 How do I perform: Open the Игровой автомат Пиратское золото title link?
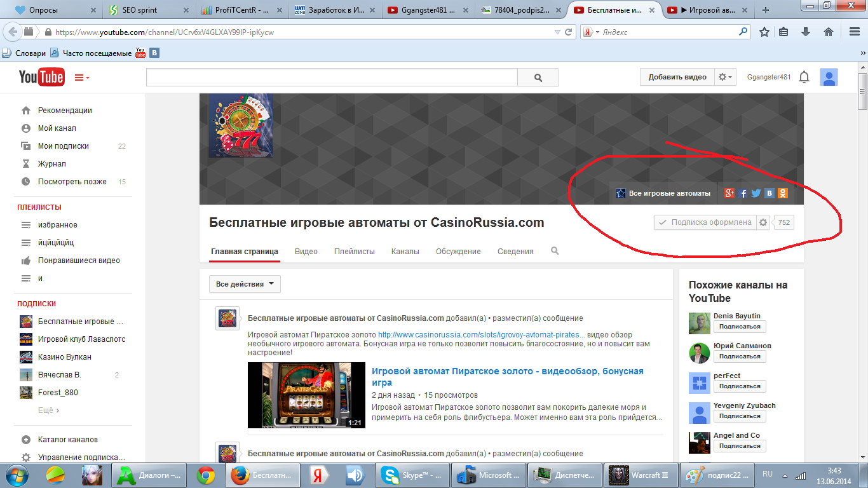coord(508,377)
